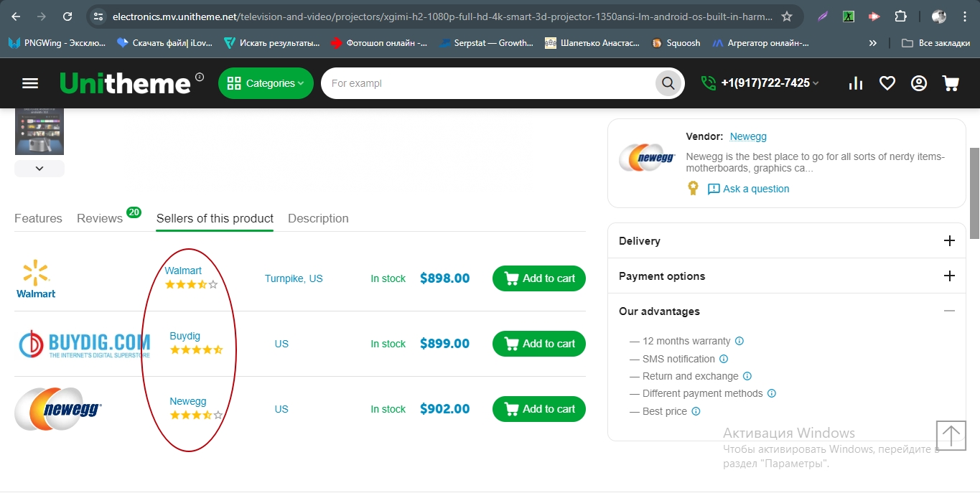Click the scroll-to-top arrow icon
Viewport: 980px width, 493px height.
click(951, 436)
